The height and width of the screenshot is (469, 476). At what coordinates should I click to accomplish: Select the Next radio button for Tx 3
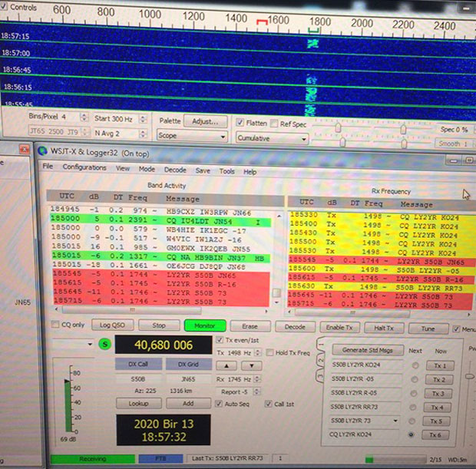[x=413, y=393]
